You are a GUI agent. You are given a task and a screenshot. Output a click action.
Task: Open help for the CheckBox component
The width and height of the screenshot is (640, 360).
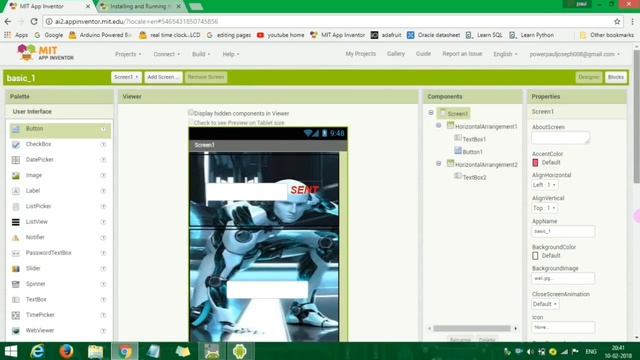pos(103,144)
